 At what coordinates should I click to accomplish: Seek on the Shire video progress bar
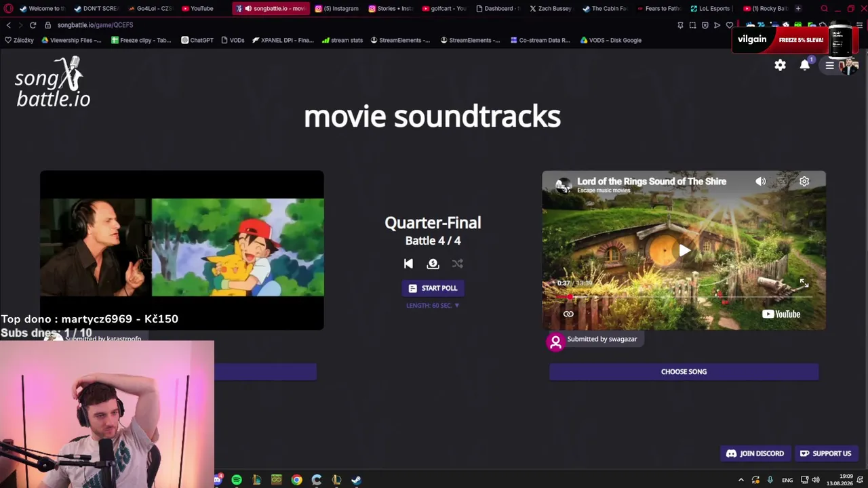point(684,297)
